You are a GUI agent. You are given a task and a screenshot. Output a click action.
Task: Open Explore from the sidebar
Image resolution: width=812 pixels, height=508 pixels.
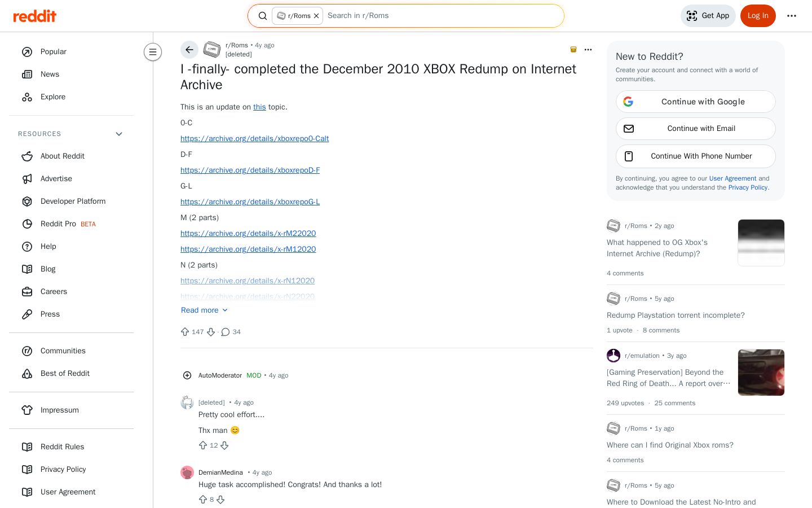[71, 97]
